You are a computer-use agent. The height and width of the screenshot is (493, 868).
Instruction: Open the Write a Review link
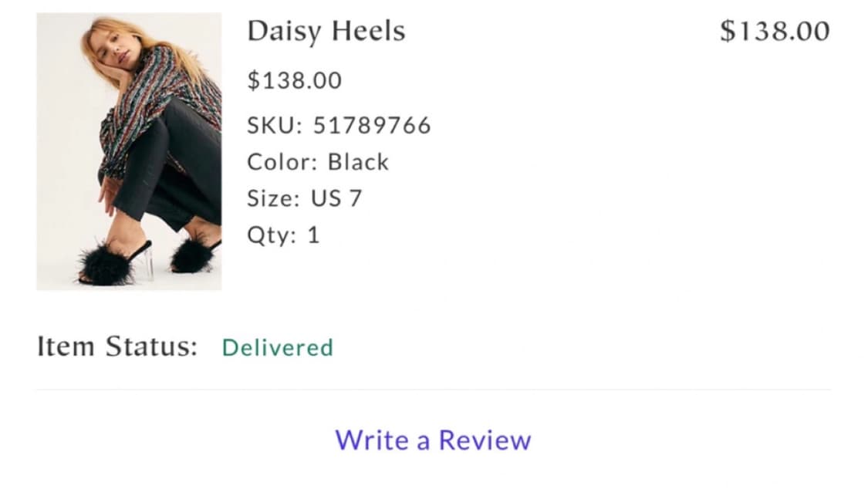(x=433, y=440)
